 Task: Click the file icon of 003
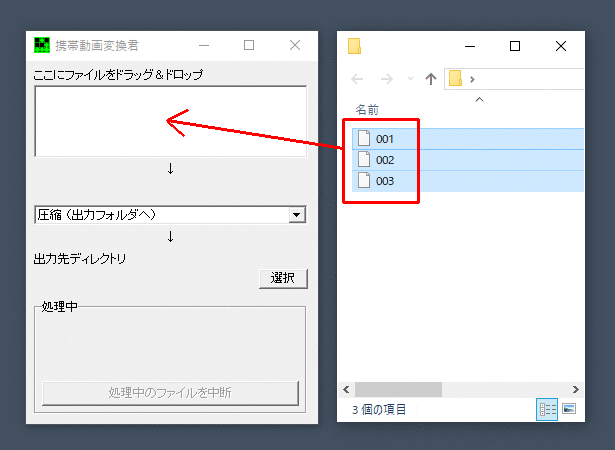(364, 181)
